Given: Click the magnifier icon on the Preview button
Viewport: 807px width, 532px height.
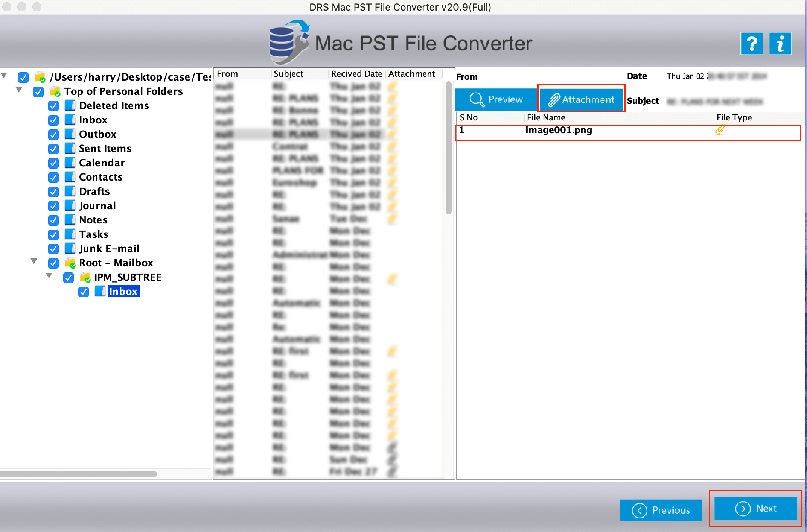Looking at the screenshot, I should (x=477, y=99).
